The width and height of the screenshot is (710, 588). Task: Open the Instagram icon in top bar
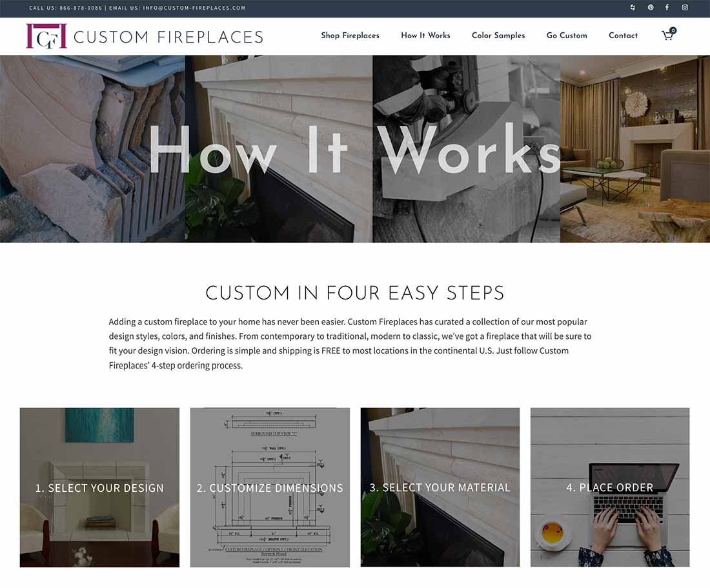tap(685, 8)
